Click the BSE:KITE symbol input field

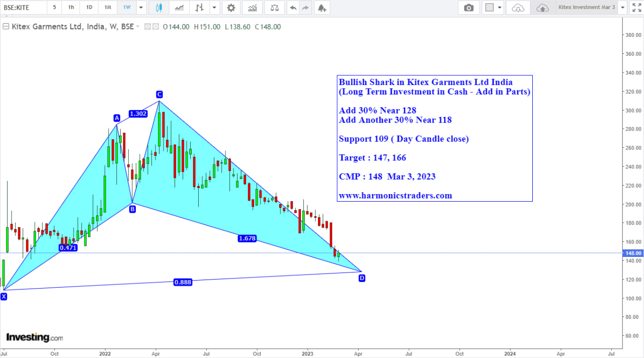pyautogui.click(x=23, y=8)
